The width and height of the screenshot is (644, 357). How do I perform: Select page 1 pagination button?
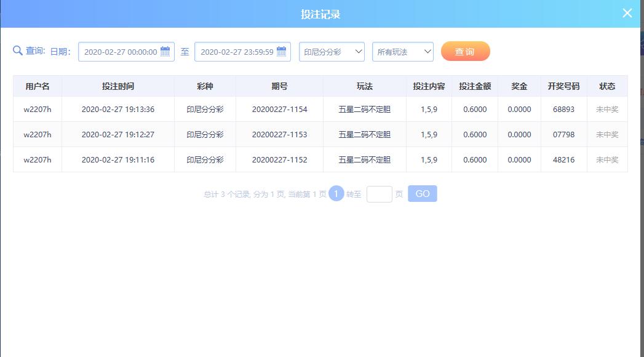tap(336, 193)
